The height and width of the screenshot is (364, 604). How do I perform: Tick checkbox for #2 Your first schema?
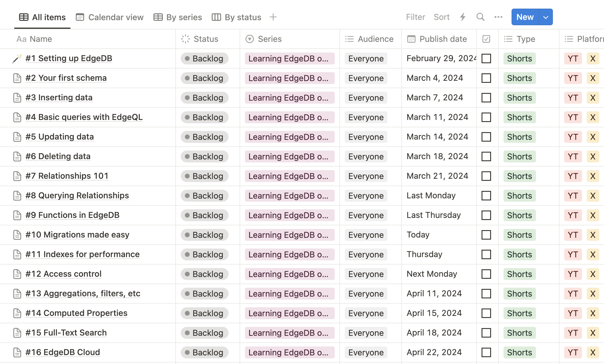(486, 78)
